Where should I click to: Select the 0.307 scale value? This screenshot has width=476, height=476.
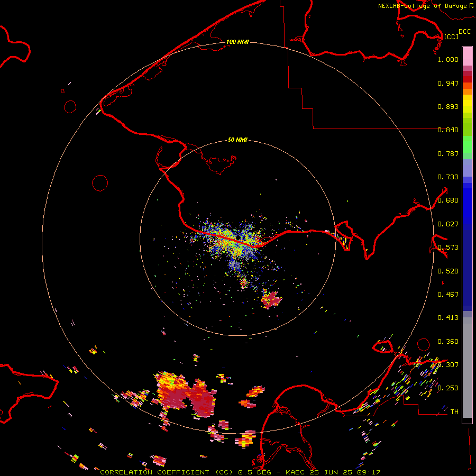[x=448, y=365]
